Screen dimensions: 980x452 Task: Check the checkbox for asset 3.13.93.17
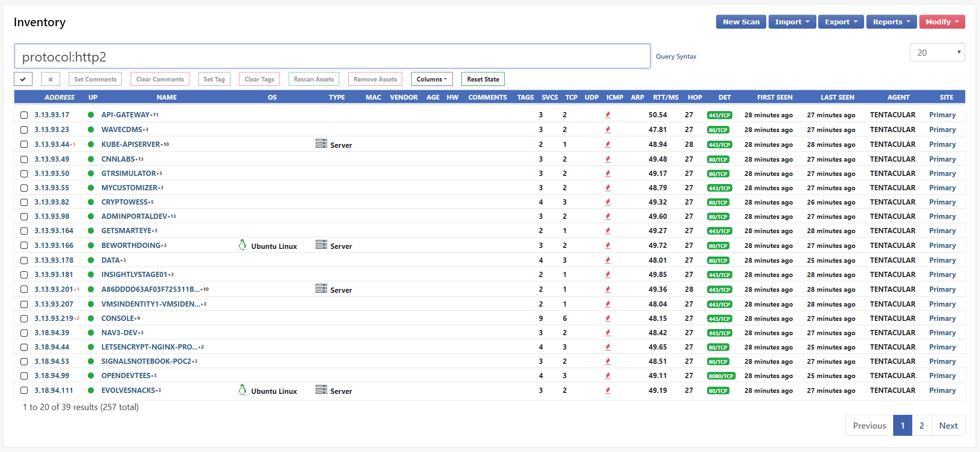tap(24, 115)
